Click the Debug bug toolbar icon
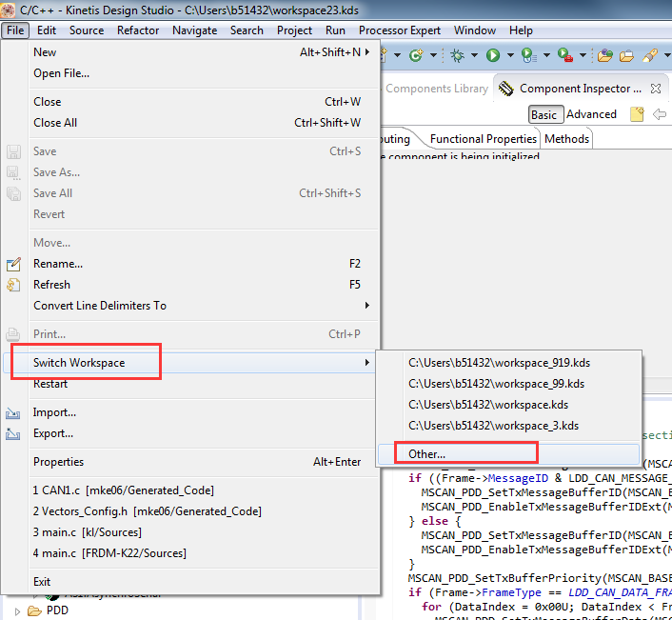The image size is (672, 620). 457,55
